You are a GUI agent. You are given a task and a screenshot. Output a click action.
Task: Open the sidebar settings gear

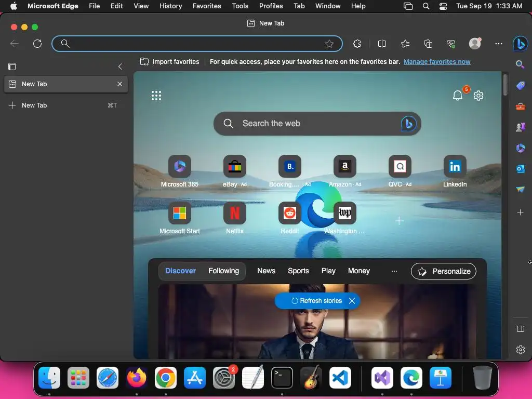pyautogui.click(x=520, y=350)
